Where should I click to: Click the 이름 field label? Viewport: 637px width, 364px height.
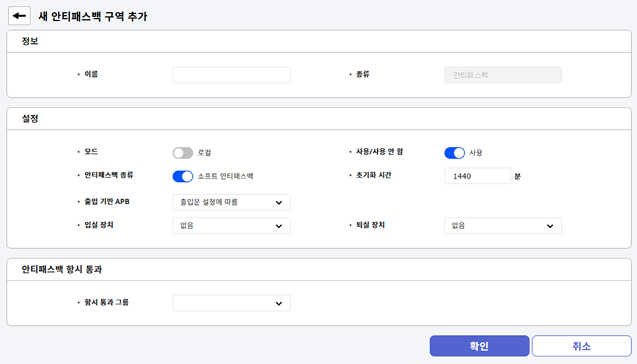[x=91, y=74]
